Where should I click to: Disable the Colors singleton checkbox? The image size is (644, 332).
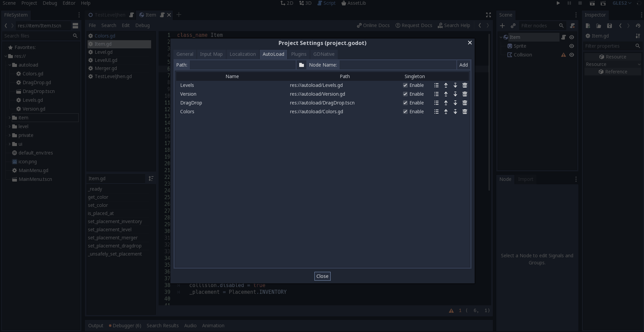(405, 112)
